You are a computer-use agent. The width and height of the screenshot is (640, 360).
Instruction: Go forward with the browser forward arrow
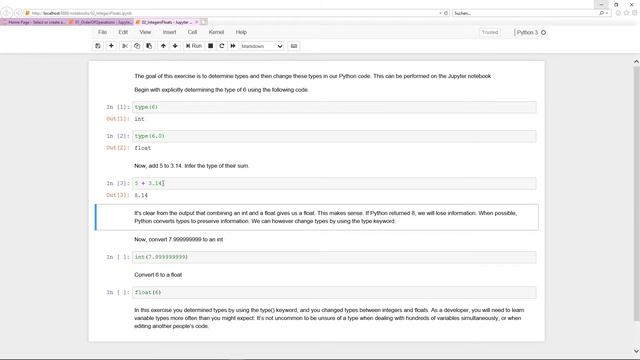point(18,13)
